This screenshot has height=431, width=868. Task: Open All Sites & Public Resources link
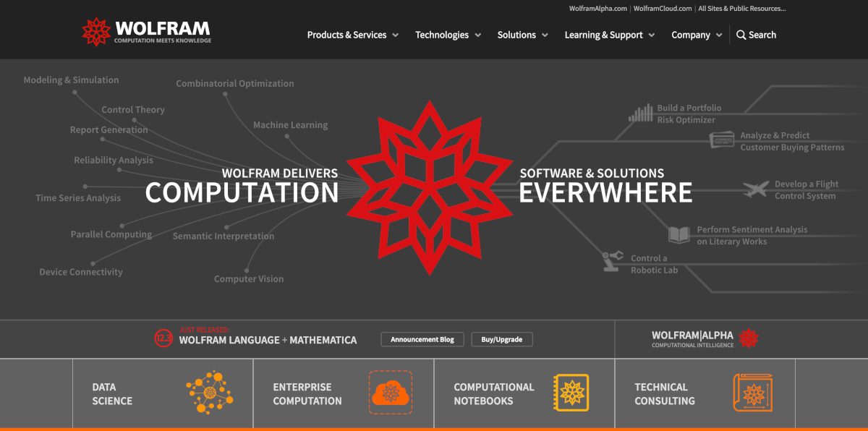tap(741, 9)
